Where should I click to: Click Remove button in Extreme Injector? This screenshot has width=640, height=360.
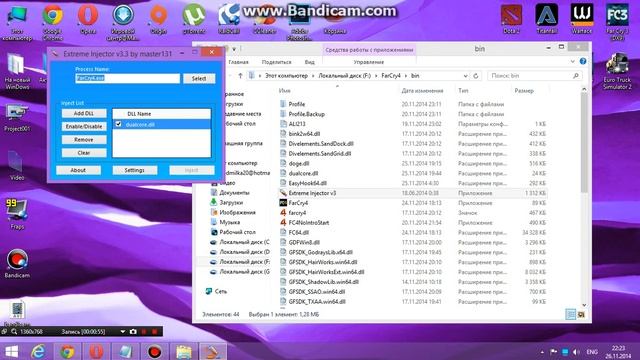(x=84, y=140)
